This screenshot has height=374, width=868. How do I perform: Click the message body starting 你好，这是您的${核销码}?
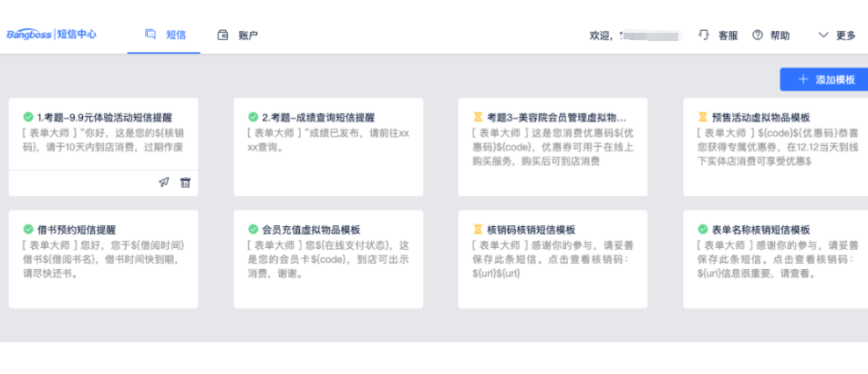(103, 140)
